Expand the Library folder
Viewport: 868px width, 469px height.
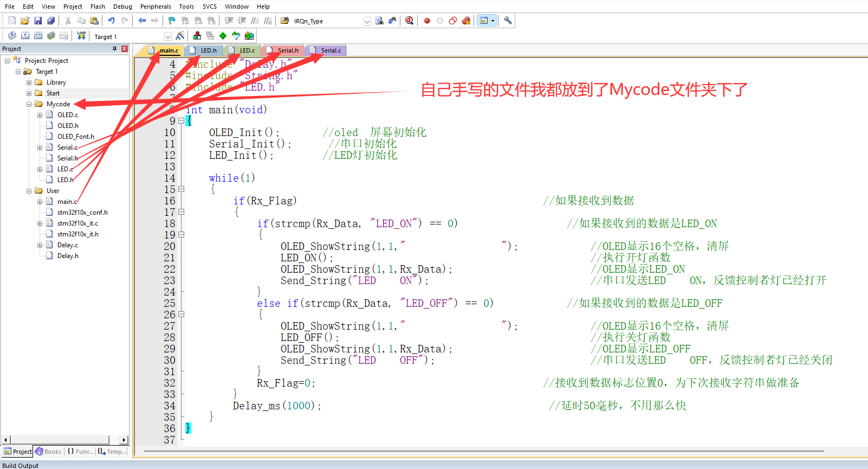tap(29, 82)
